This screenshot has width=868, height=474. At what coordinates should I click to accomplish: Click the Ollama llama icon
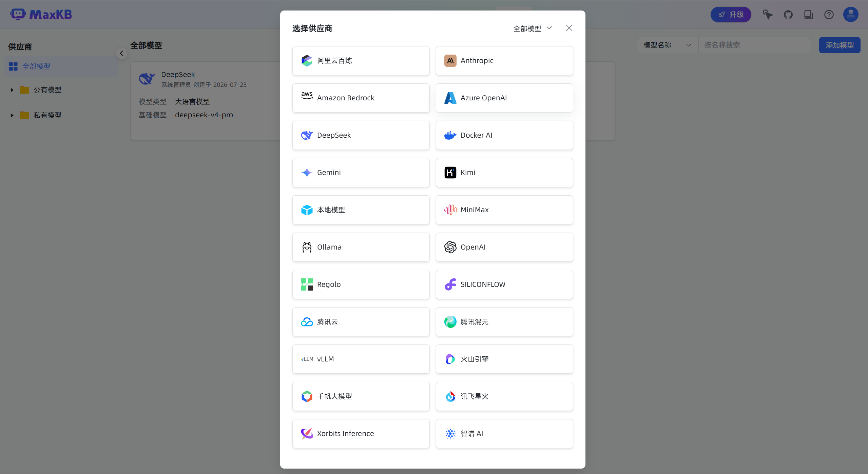point(307,247)
